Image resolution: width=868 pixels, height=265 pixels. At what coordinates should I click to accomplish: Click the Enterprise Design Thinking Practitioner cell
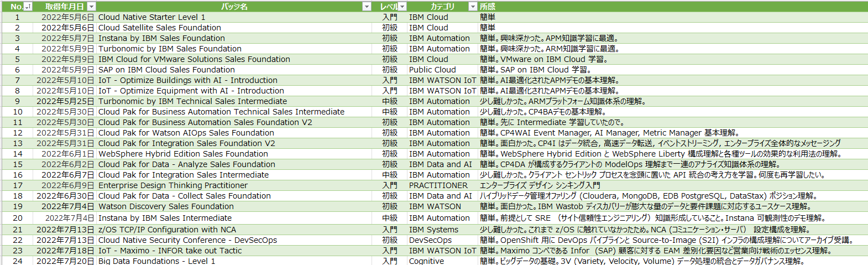pyautogui.click(x=173, y=185)
